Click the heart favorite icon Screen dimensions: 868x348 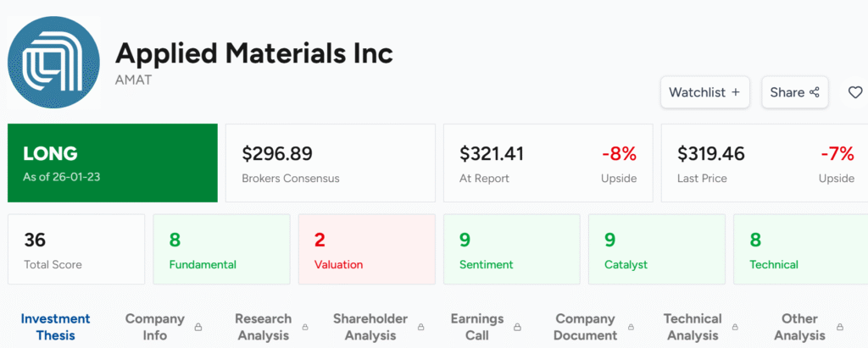[x=855, y=92]
